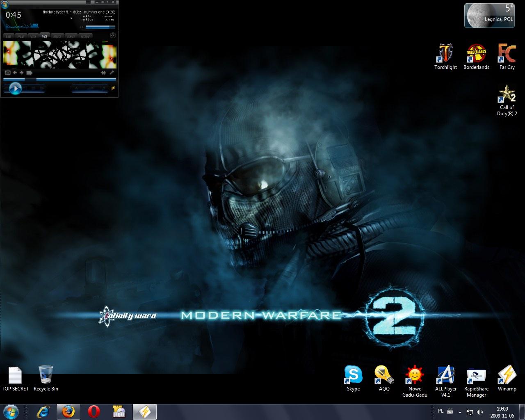The height and width of the screenshot is (420, 525).
Task: Click the large right arrow visualization icon
Action: click(x=29, y=73)
